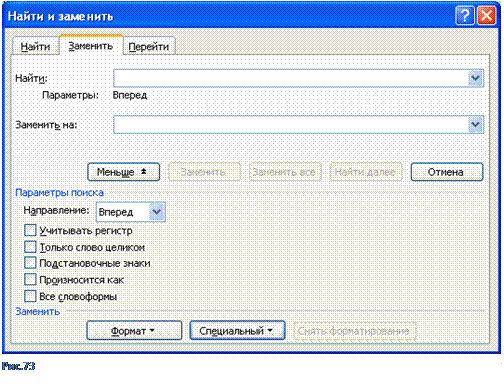Click the help question mark icon
504x388 pixels.
tap(465, 15)
